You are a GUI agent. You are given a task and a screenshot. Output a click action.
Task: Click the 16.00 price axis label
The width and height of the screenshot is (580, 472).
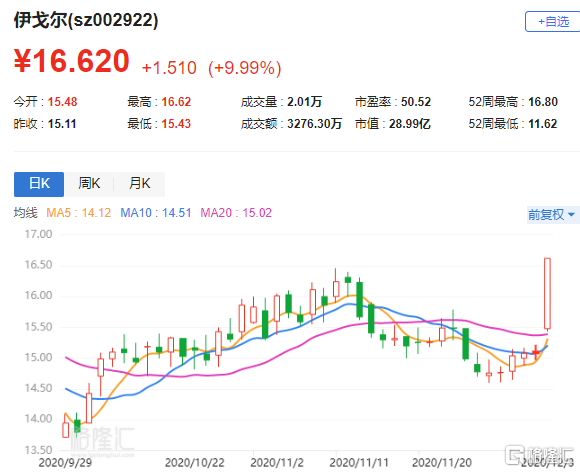pos(38,296)
